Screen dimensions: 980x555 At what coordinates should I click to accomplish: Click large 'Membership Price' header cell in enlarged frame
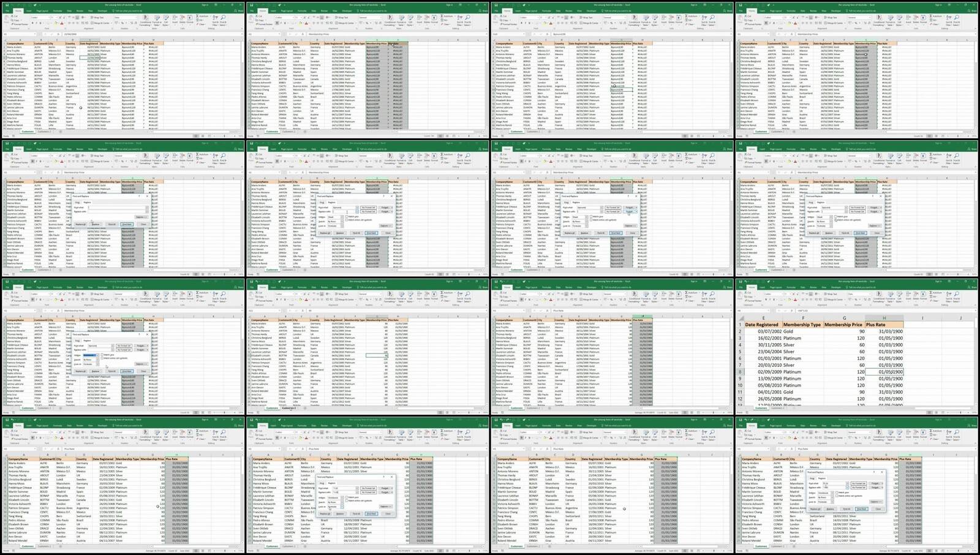[843, 325]
